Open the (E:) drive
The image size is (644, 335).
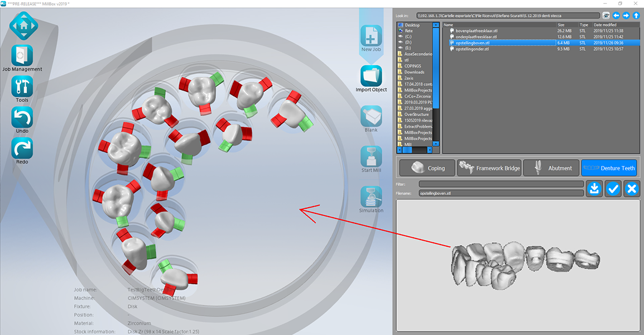tap(408, 48)
